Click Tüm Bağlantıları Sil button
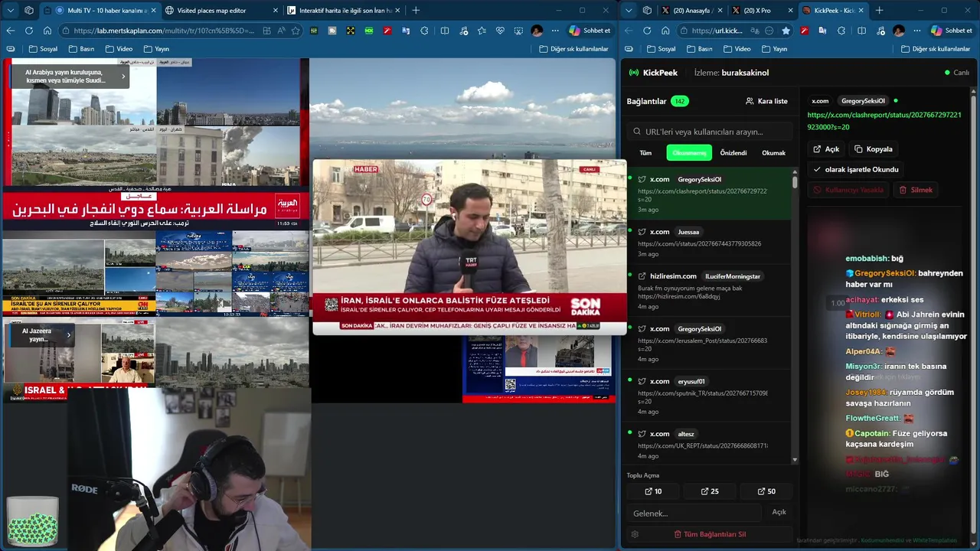This screenshot has width=980, height=551. (710, 534)
